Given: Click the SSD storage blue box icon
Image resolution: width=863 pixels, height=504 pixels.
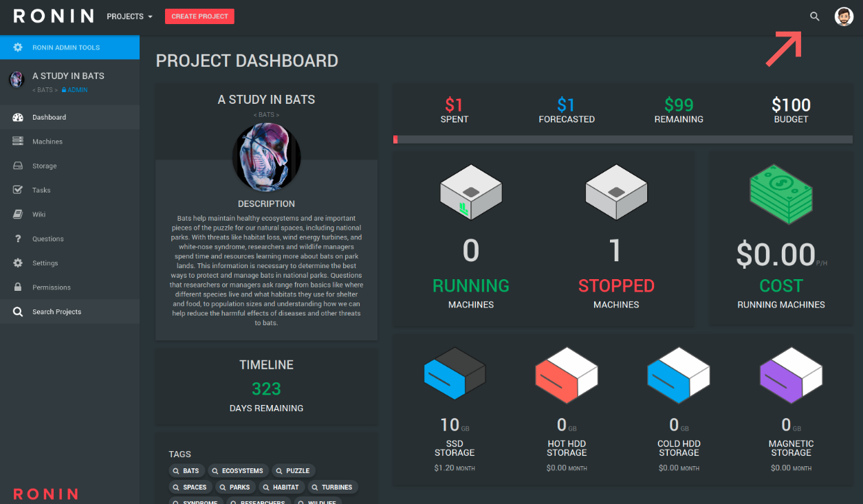Looking at the screenshot, I should (455, 373).
